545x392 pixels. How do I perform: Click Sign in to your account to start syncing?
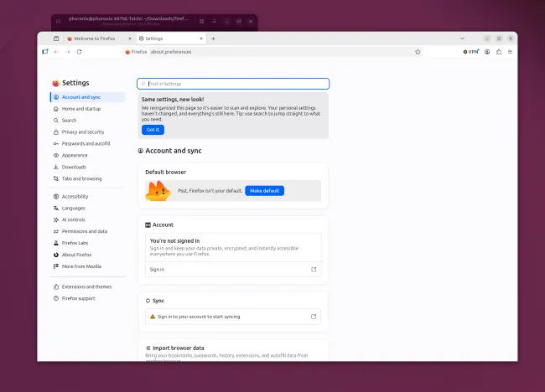click(x=233, y=317)
